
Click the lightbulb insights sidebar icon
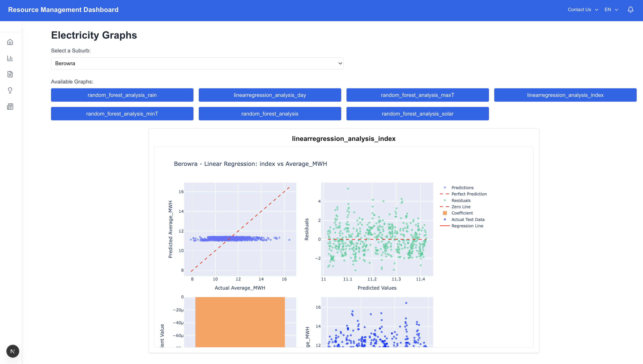[10, 90]
